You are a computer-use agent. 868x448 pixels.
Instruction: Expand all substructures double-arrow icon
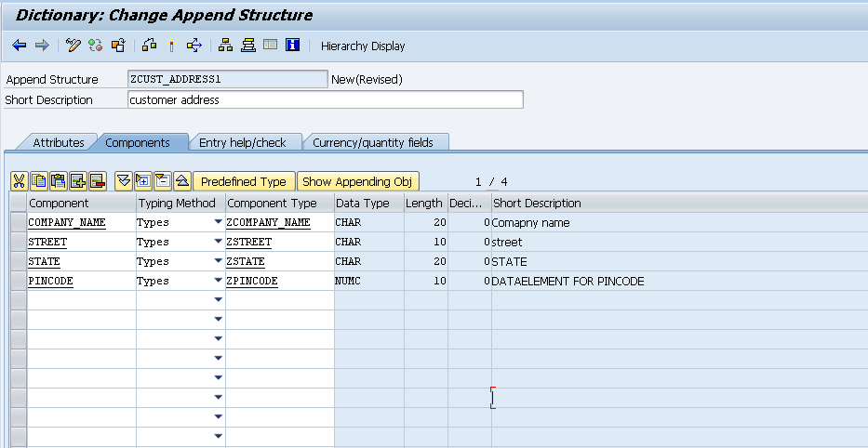[124, 181]
